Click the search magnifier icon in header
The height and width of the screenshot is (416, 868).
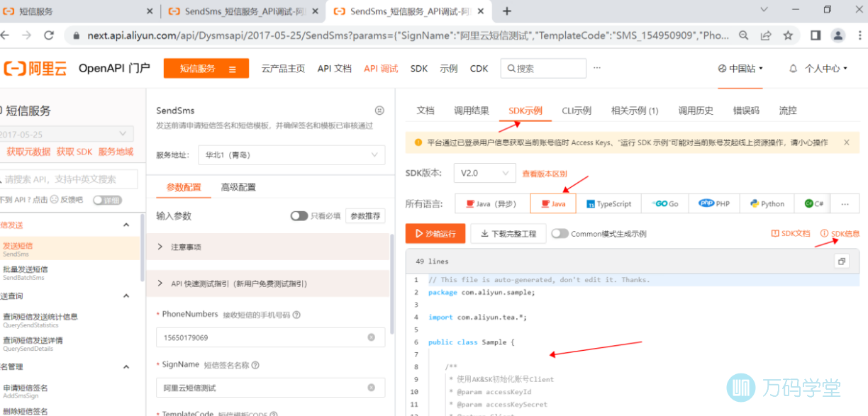510,69
